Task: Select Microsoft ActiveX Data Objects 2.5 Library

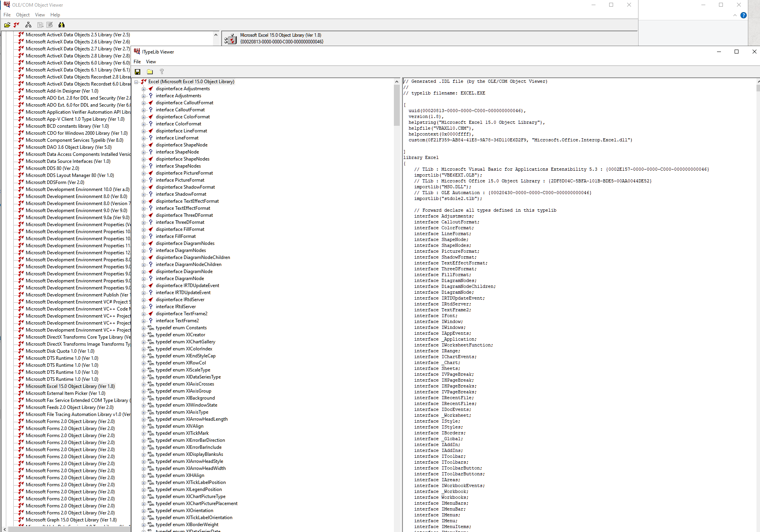Action: (x=78, y=35)
